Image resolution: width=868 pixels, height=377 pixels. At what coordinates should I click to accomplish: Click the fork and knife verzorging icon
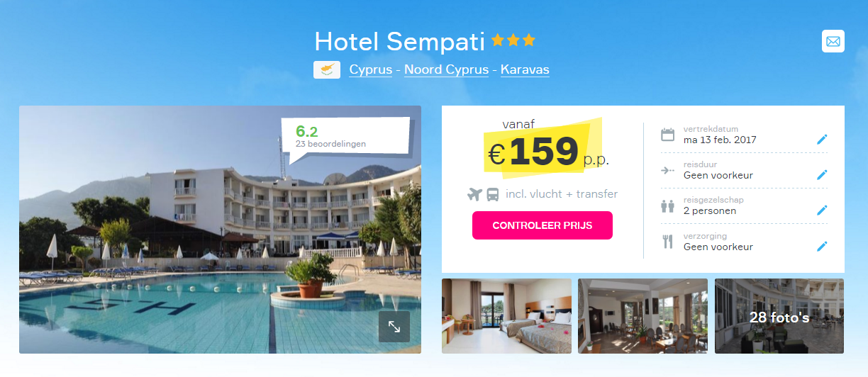667,242
